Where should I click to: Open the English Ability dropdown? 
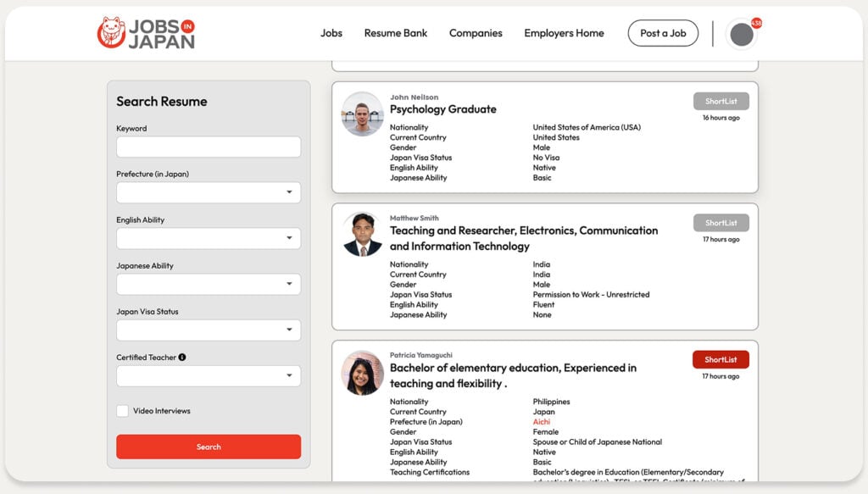pos(209,238)
